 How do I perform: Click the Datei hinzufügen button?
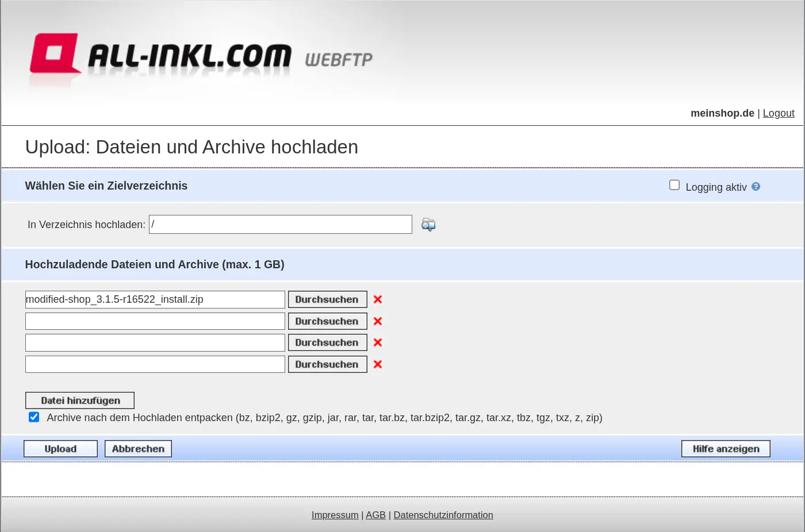80,400
